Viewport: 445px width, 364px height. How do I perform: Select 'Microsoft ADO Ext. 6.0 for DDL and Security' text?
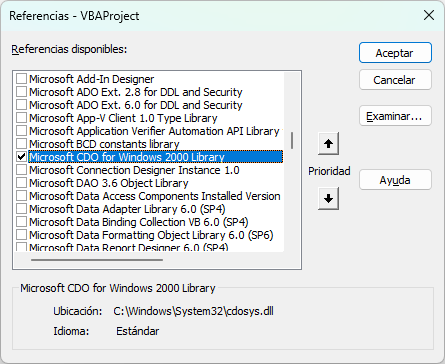tap(136, 105)
